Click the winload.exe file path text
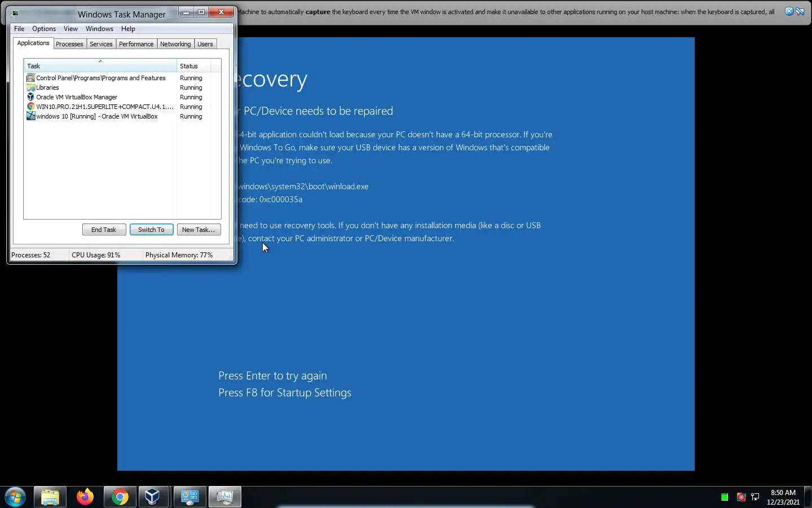Image resolution: width=812 pixels, height=508 pixels. coord(303,186)
